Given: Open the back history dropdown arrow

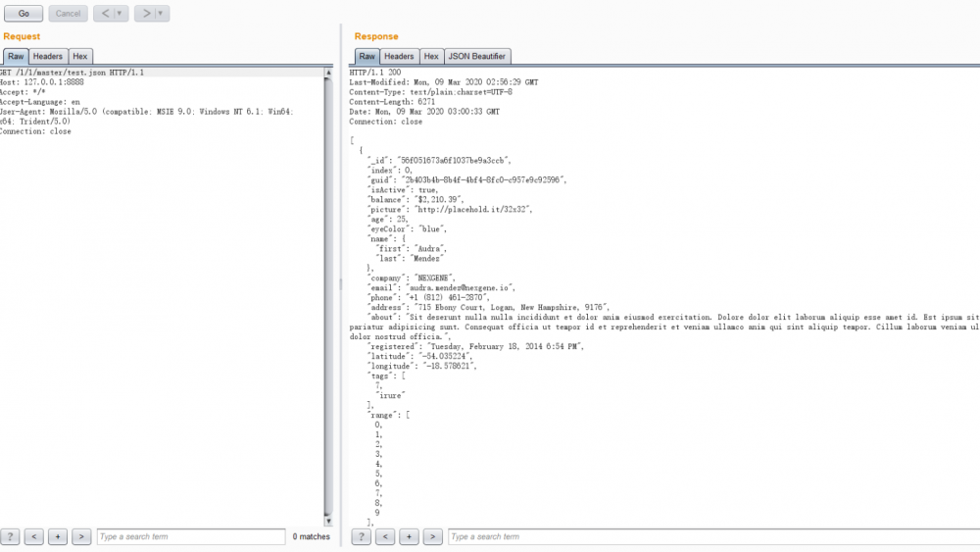Looking at the screenshot, I should [x=120, y=13].
